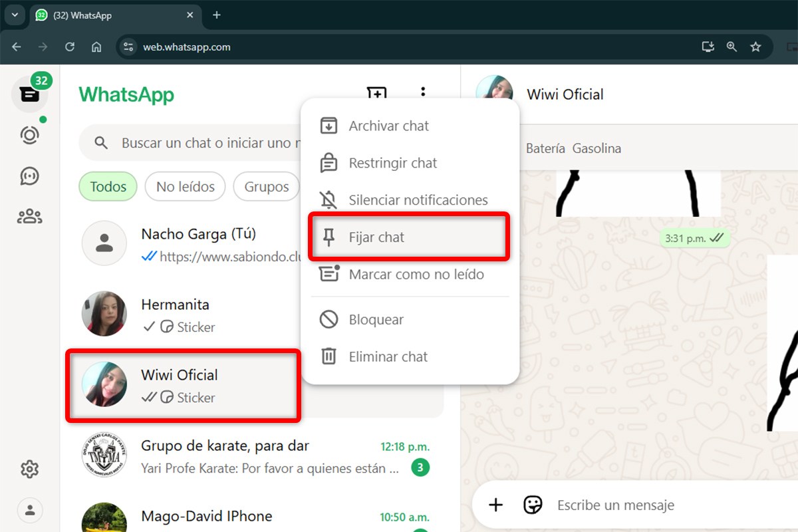
Task: Open the sticker and emoji picker icon
Action: pos(533,505)
